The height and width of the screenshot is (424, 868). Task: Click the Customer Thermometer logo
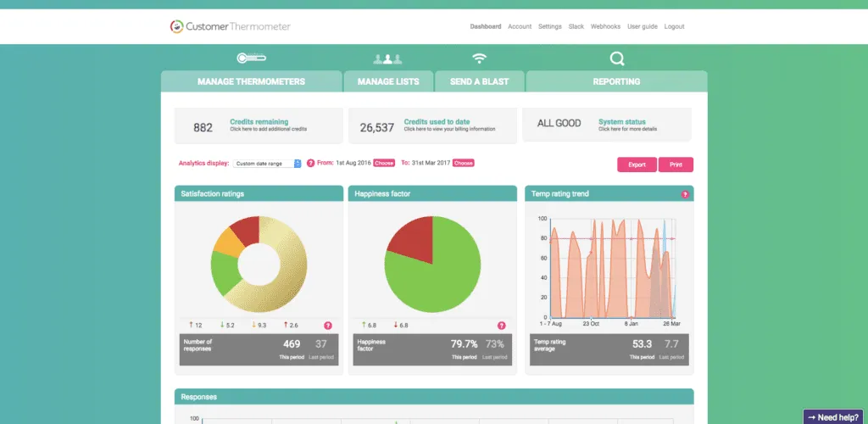click(x=230, y=26)
